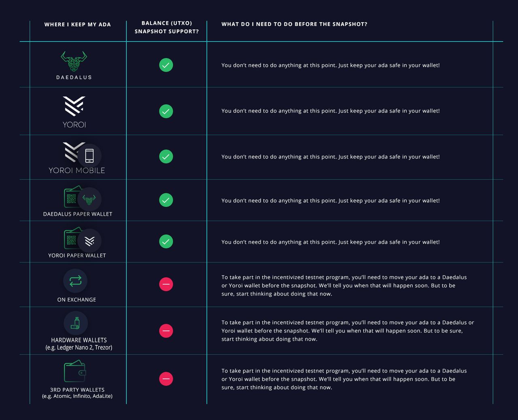Click the red minus for Hardware Wallets
This screenshot has width=518, height=420.
point(166,331)
